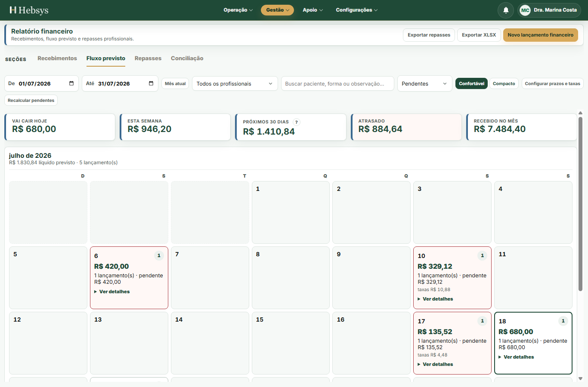Open the Configurações menu
The width and height of the screenshot is (588, 387).
pos(356,10)
